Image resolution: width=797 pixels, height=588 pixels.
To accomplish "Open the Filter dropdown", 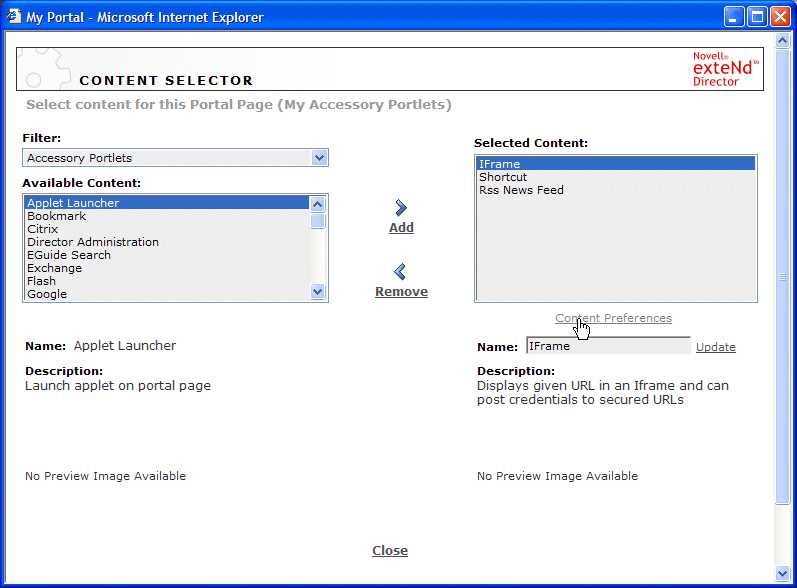I will pyautogui.click(x=319, y=158).
